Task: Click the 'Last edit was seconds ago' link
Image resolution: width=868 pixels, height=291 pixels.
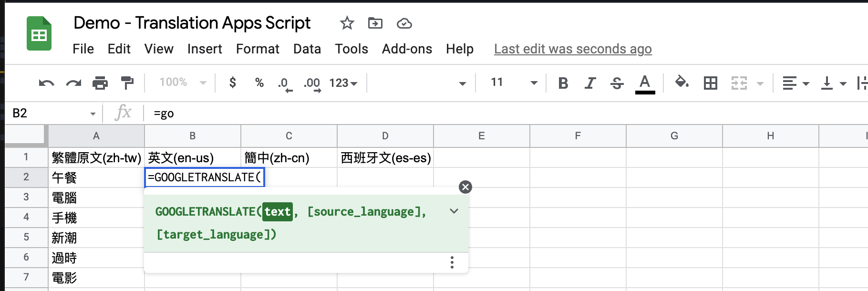Action: 572,49
